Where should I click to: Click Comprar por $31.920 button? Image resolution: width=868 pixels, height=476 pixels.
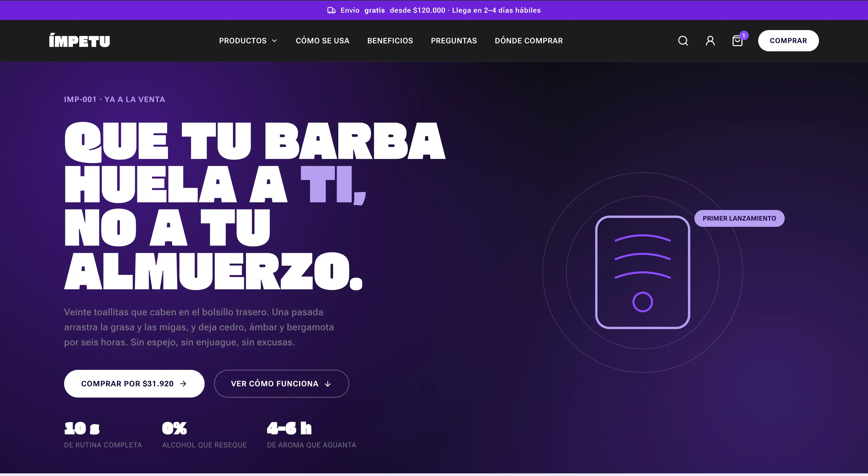pyautogui.click(x=134, y=384)
